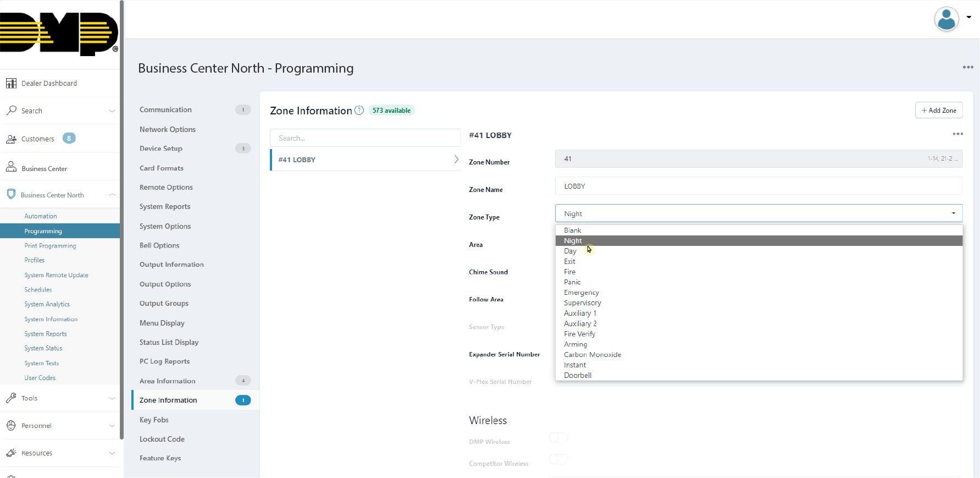Image resolution: width=980 pixels, height=478 pixels.
Task: Click the Tools wrench icon
Action: coord(11,398)
